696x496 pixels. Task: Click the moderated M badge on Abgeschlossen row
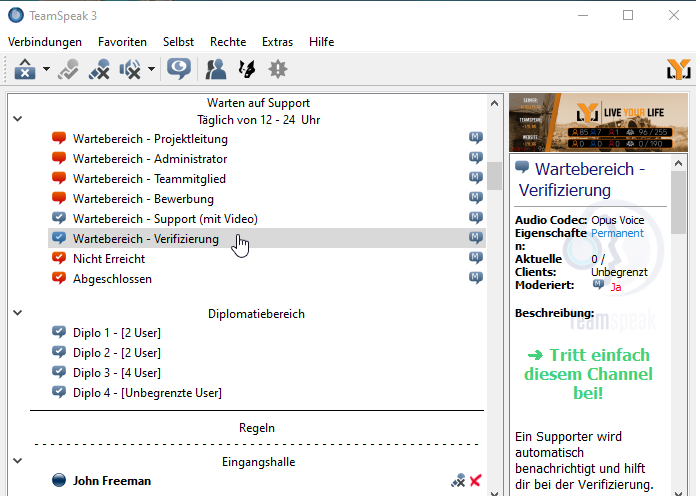[x=476, y=278]
